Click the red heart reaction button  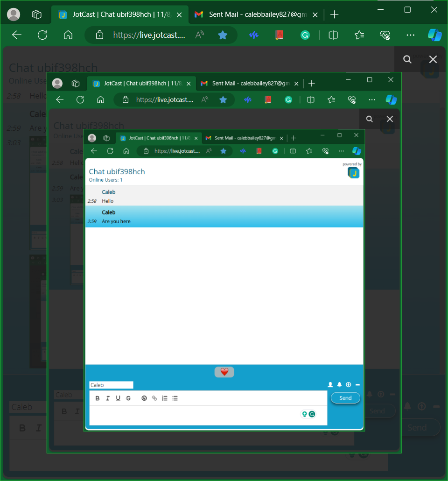point(224,372)
